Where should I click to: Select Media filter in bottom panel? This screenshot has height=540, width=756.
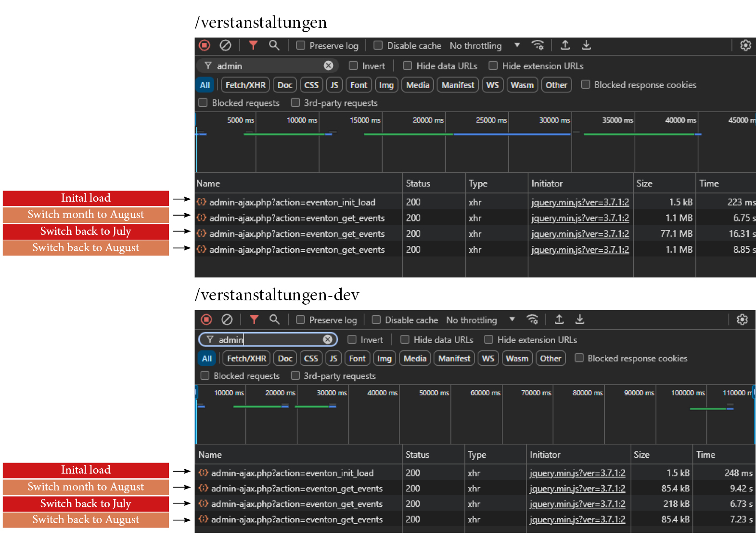click(415, 358)
